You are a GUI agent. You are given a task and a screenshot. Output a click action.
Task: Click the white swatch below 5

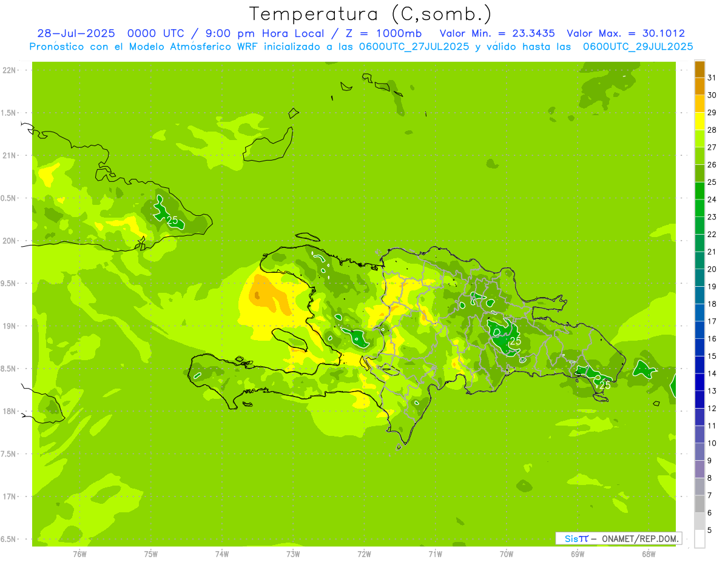[x=699, y=539]
